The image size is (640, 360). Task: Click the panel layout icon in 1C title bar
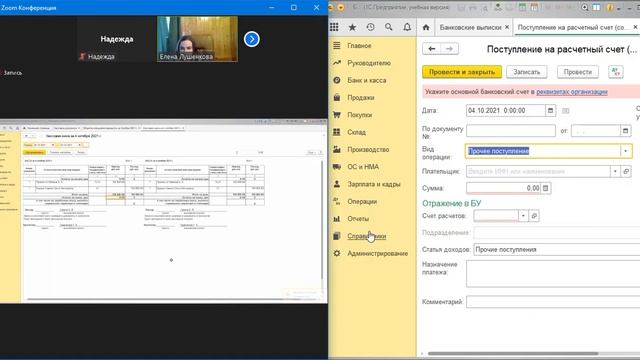point(596,7)
